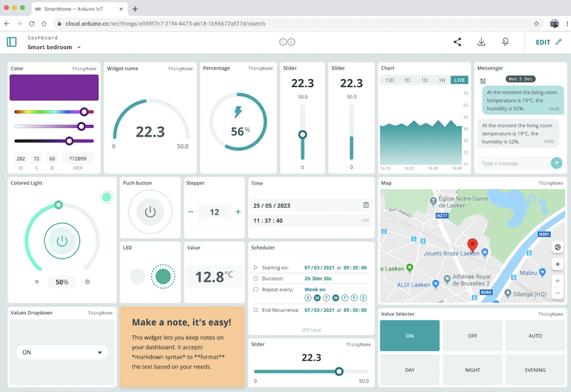This screenshot has width=571, height=392.
Task: Click the stepper plus icon
Action: point(238,212)
